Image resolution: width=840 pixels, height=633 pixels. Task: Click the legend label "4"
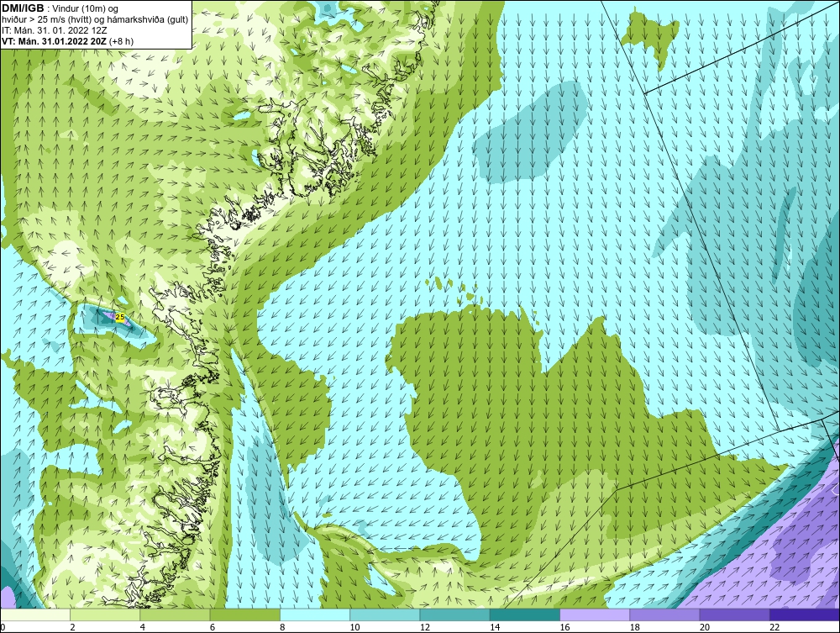(x=143, y=628)
